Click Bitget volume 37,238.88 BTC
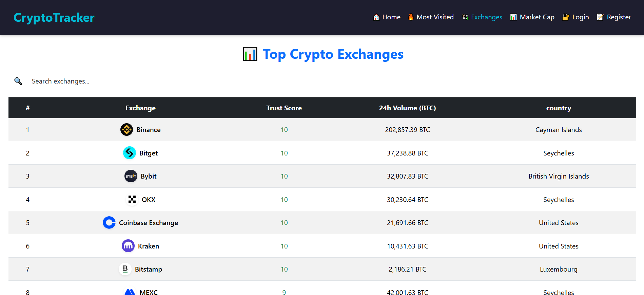The width and height of the screenshot is (644, 295). coord(407,153)
